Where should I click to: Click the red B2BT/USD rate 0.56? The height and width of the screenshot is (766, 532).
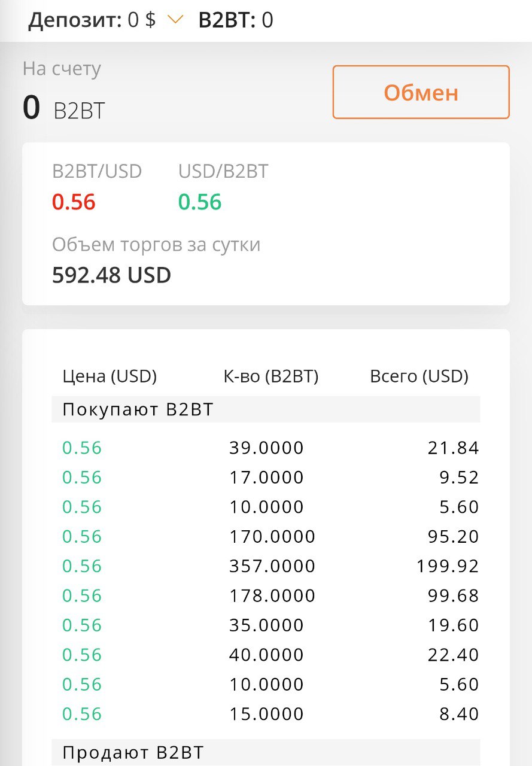(x=74, y=202)
